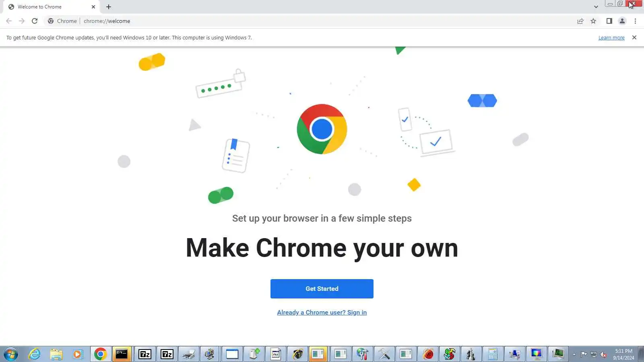
Task: Open the globe with tools taskbar icon
Action: 362,354
